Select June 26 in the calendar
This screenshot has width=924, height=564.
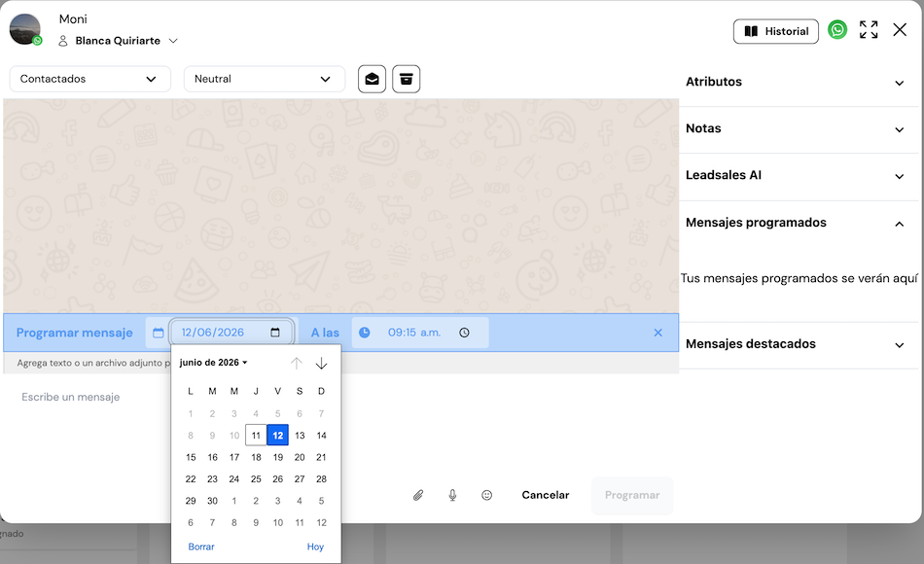277,479
